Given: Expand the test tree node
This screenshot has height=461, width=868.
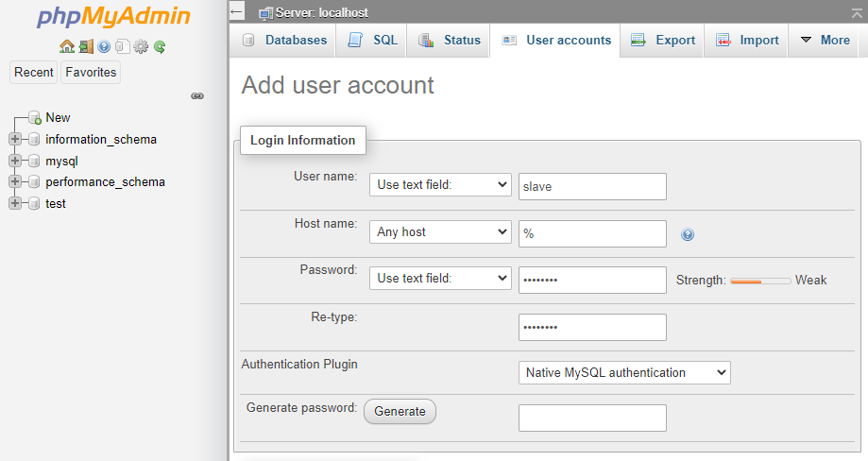Looking at the screenshot, I should pos(15,203).
